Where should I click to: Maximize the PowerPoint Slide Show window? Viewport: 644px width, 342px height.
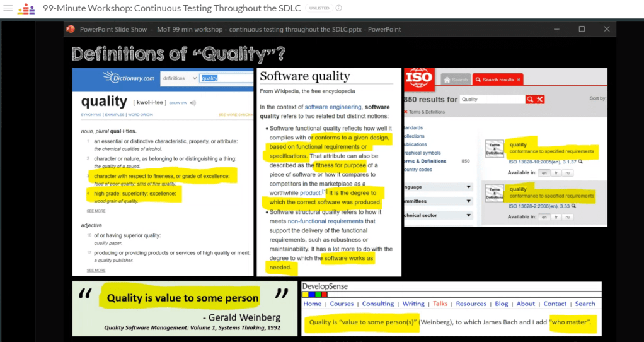click(582, 29)
